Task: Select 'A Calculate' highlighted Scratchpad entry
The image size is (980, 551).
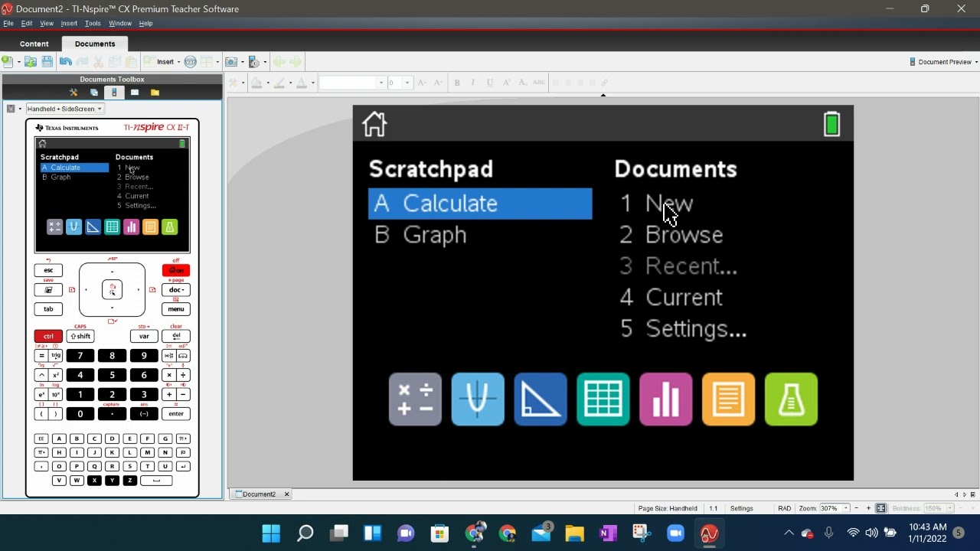Action: [480, 204]
